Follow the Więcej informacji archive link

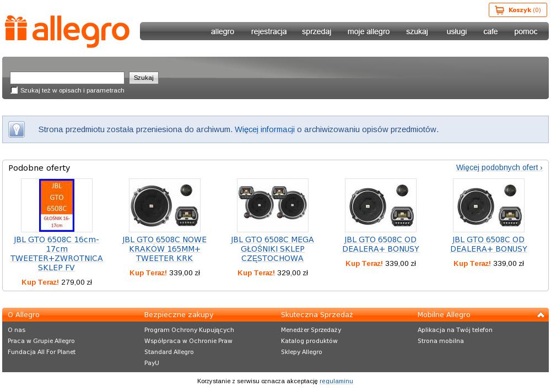point(264,129)
